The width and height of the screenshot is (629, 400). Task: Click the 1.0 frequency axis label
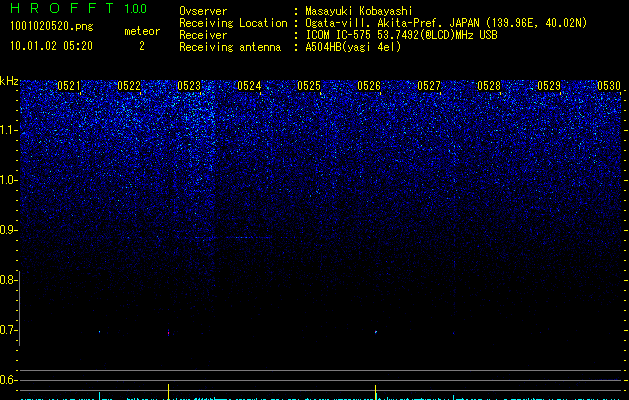[9, 180]
